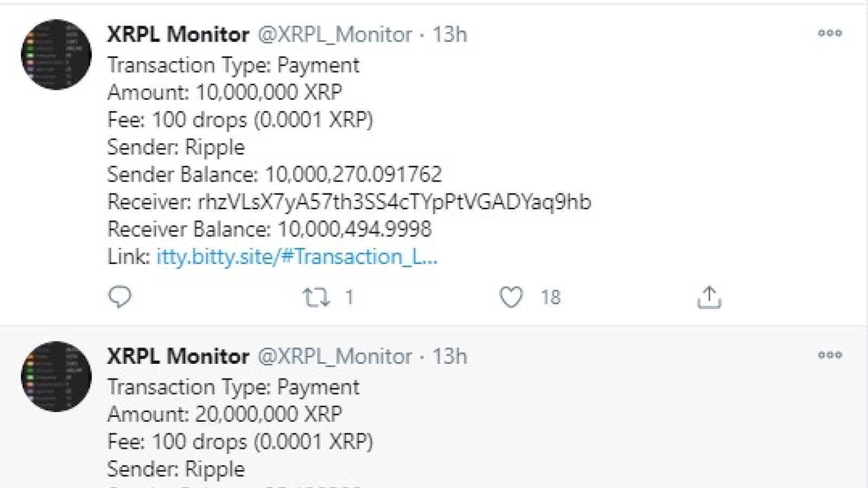Reply to the 10,000,000 XRP tweet
The image size is (868, 488).
(120, 297)
